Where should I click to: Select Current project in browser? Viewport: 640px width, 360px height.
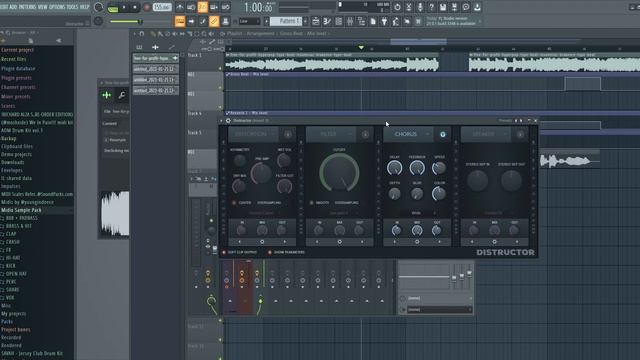[x=18, y=50]
